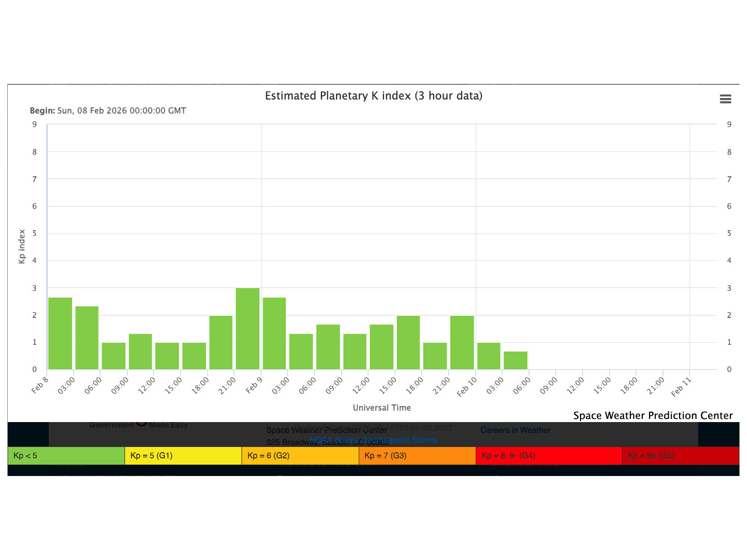
Task: Click the Universal Time axis label
Action: (382, 408)
